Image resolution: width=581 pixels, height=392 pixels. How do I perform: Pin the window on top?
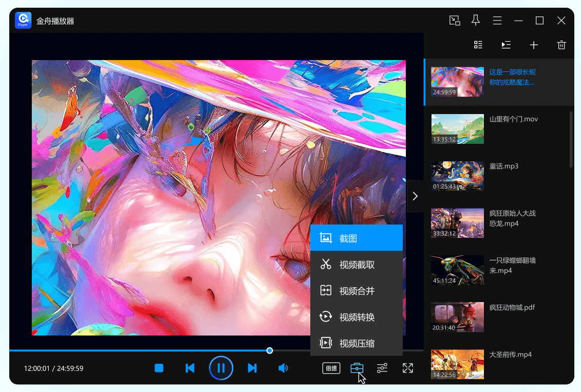tap(476, 21)
